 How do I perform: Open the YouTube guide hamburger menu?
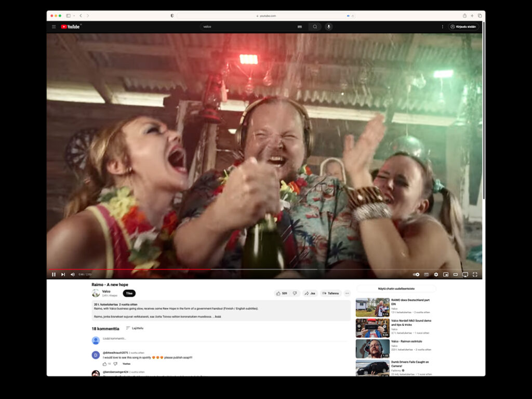[54, 27]
